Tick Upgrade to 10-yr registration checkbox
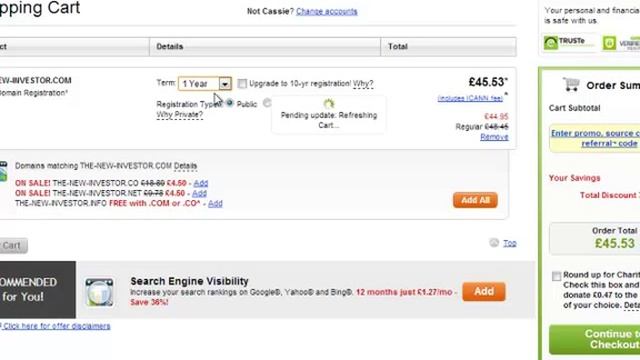 point(242,84)
